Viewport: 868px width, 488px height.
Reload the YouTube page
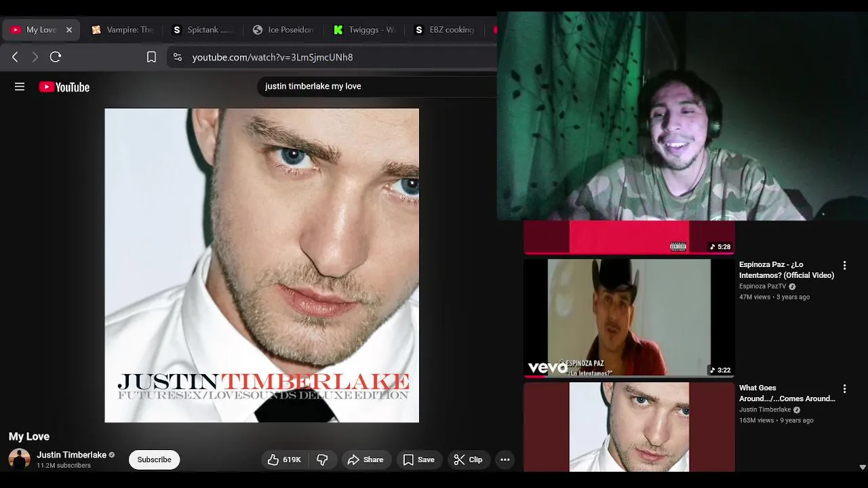click(56, 57)
